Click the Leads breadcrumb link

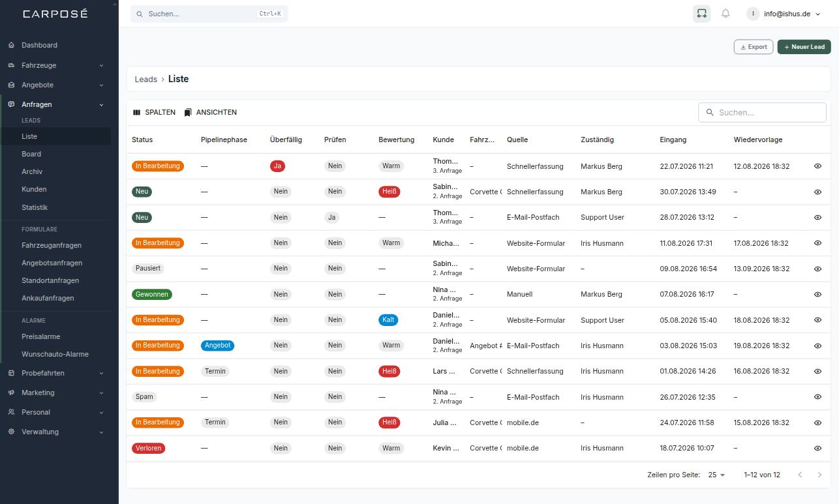coord(146,79)
